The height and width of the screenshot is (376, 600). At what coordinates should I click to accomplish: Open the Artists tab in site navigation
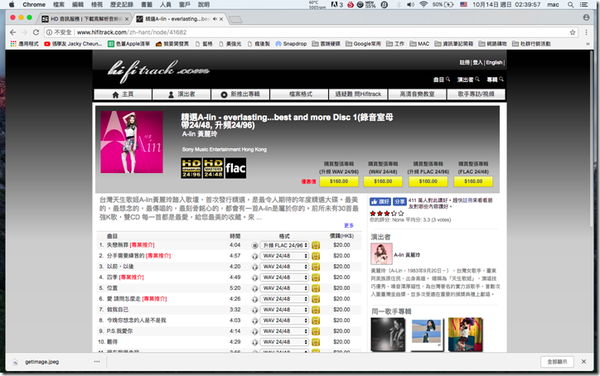point(181,94)
